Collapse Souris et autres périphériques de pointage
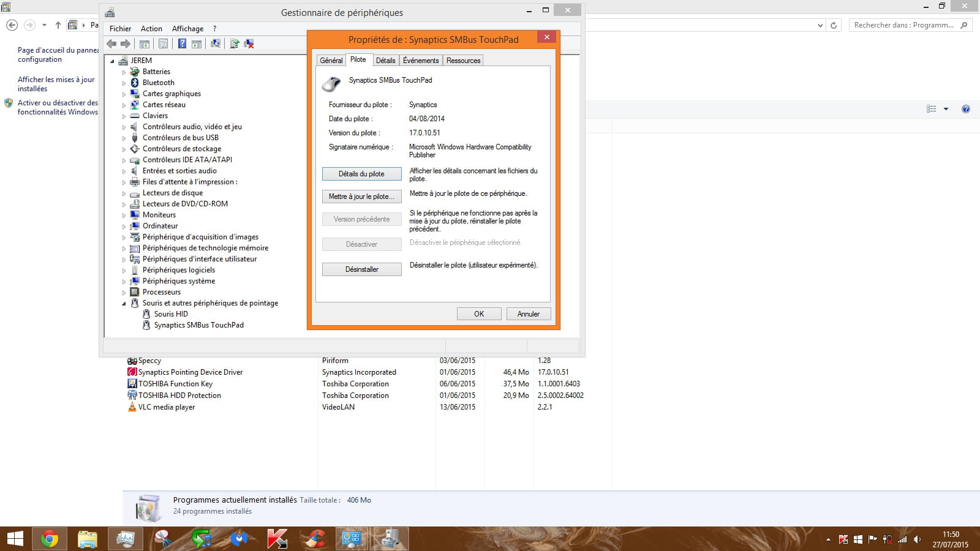 [124, 304]
